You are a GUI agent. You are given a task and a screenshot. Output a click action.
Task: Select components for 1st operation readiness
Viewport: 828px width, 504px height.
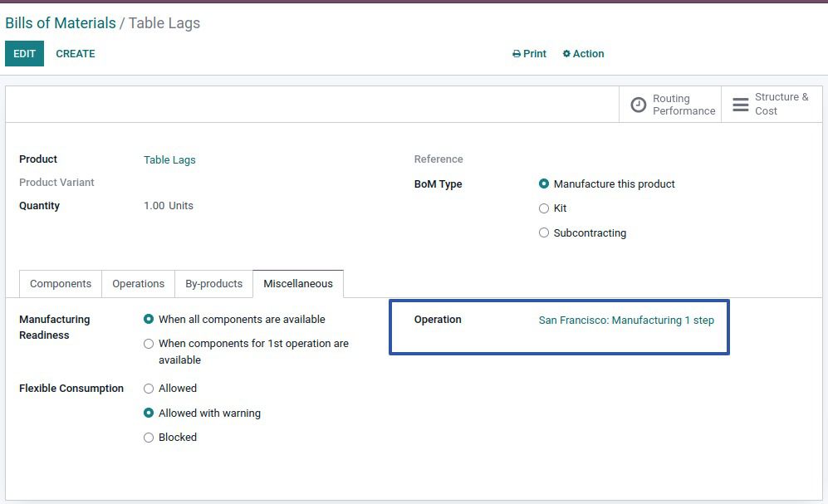tap(149, 344)
